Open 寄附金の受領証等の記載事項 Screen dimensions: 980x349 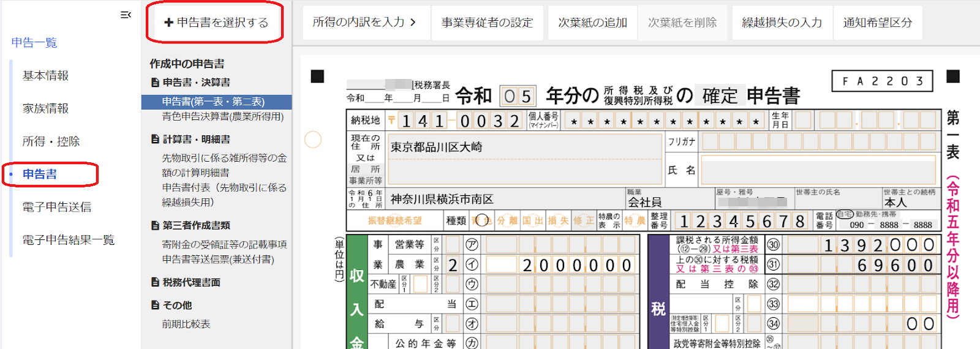[224, 244]
